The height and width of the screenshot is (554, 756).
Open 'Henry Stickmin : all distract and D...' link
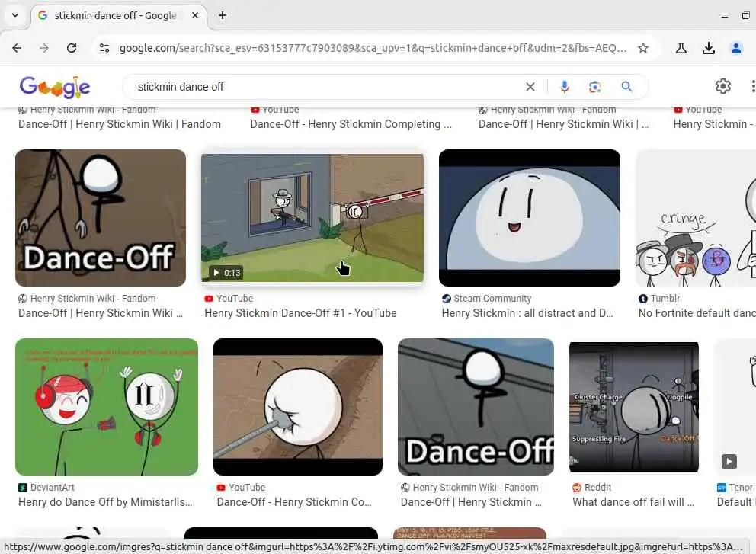[x=527, y=313]
